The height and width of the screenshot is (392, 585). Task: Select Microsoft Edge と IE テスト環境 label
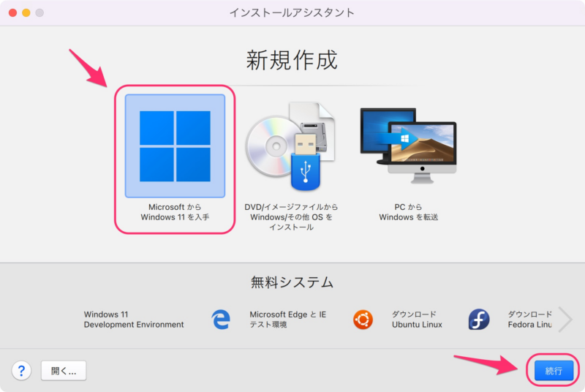(x=287, y=320)
